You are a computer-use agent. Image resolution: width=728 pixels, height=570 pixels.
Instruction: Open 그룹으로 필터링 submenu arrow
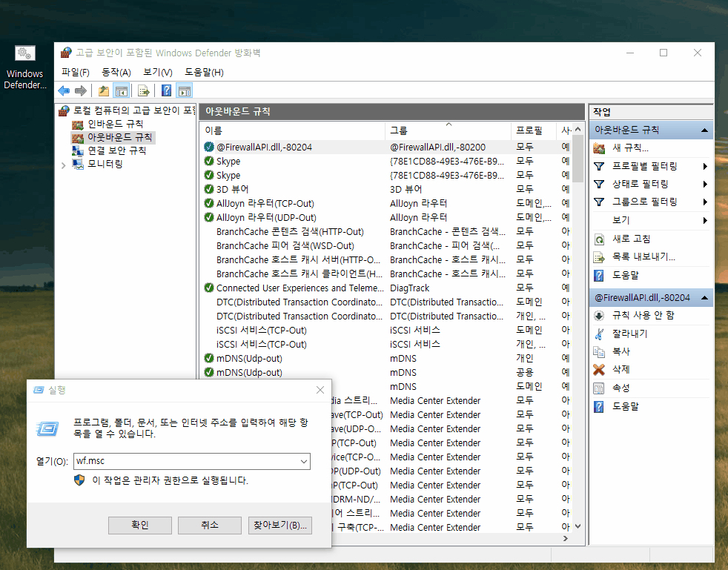(x=705, y=202)
